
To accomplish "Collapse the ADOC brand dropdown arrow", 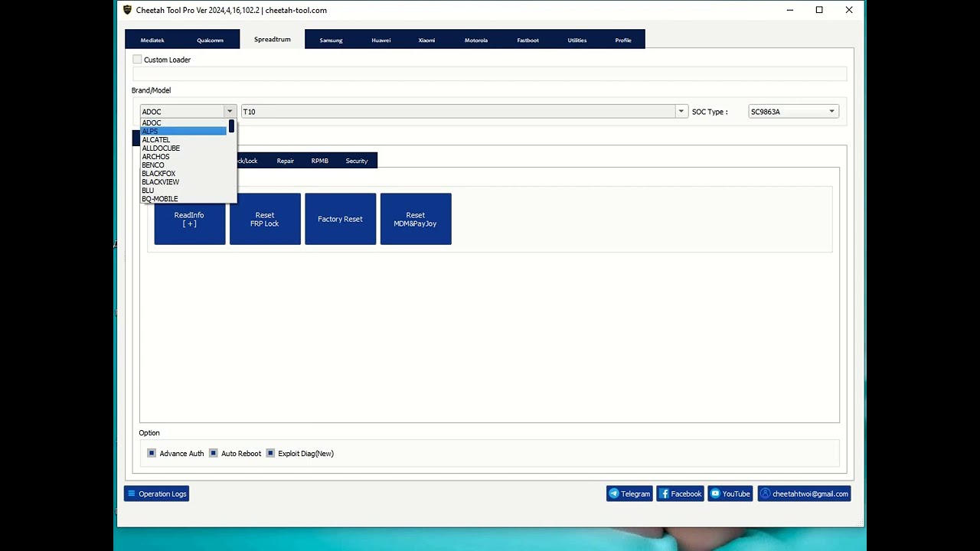I will [x=229, y=112].
